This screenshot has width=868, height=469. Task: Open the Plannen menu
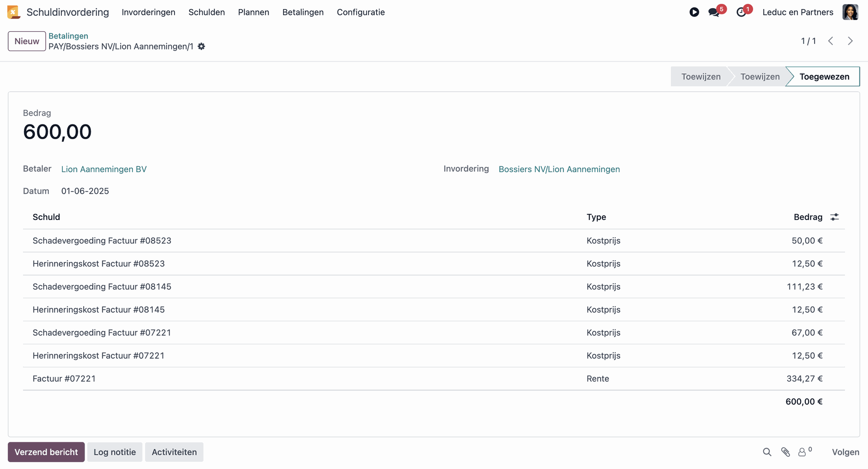pos(253,12)
